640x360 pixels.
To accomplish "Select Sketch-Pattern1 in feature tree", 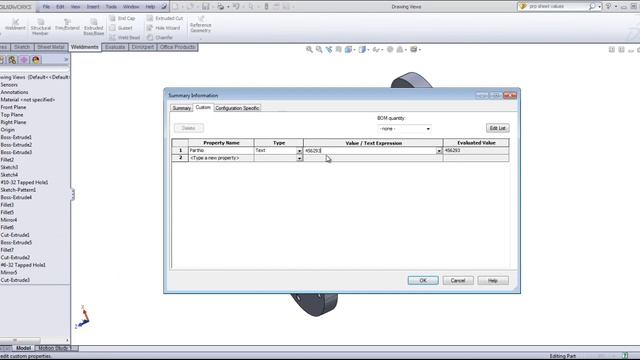I will 18,190.
